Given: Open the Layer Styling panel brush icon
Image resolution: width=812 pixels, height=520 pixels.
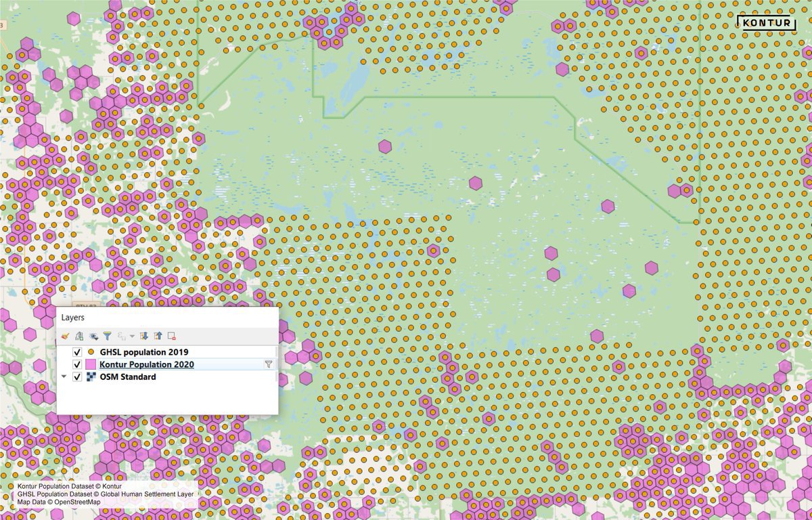Looking at the screenshot, I should 65,335.
